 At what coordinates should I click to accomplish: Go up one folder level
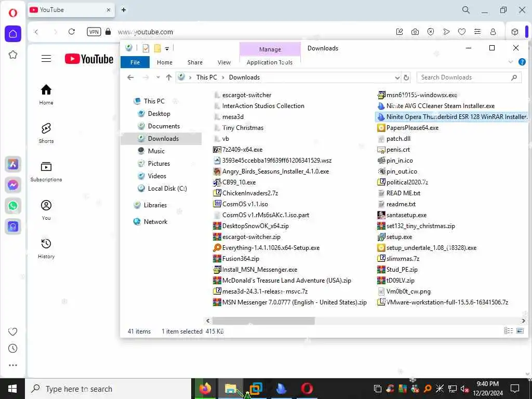(169, 77)
